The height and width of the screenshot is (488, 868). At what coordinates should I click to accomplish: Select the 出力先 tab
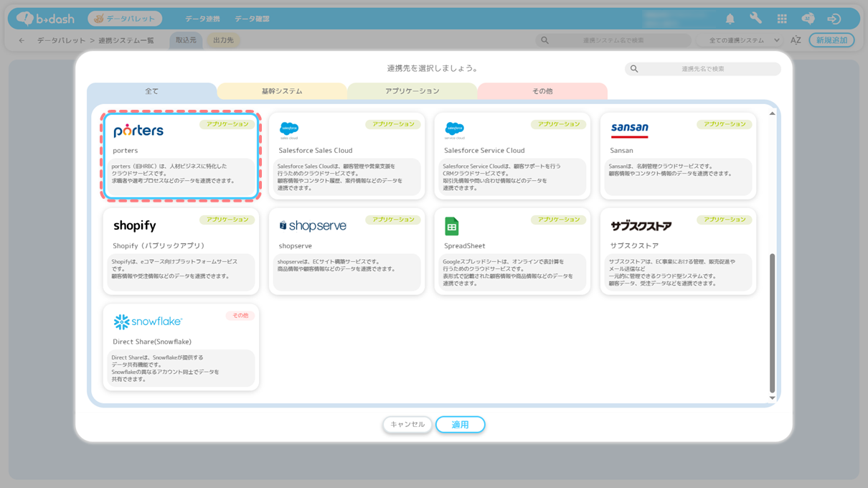[223, 40]
